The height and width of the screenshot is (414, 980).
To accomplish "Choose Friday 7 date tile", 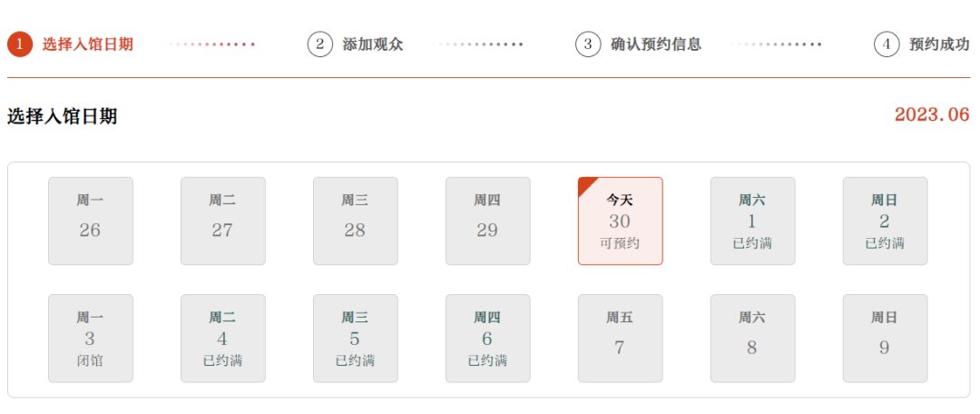I will pyautogui.click(x=620, y=339).
